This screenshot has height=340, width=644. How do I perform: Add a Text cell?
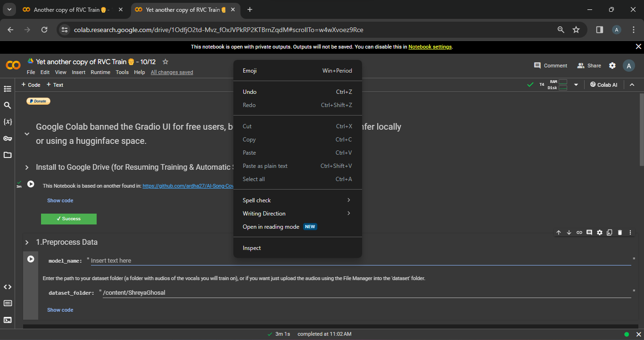click(55, 85)
